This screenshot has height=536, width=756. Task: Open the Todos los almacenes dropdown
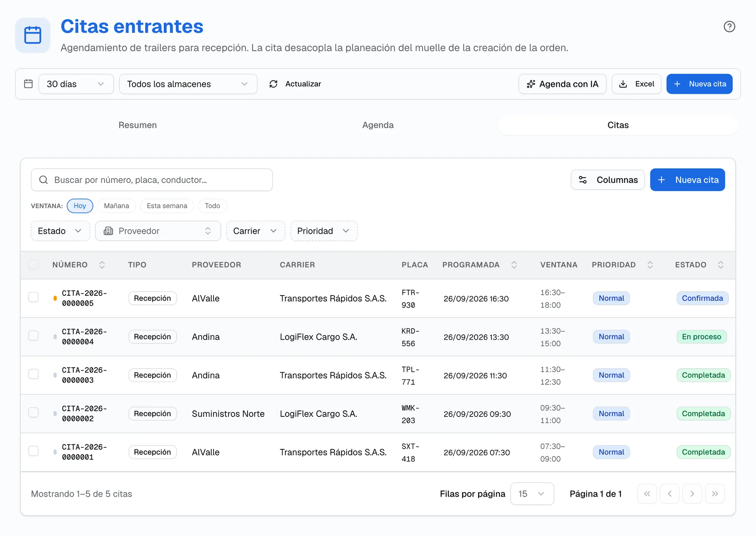point(188,84)
